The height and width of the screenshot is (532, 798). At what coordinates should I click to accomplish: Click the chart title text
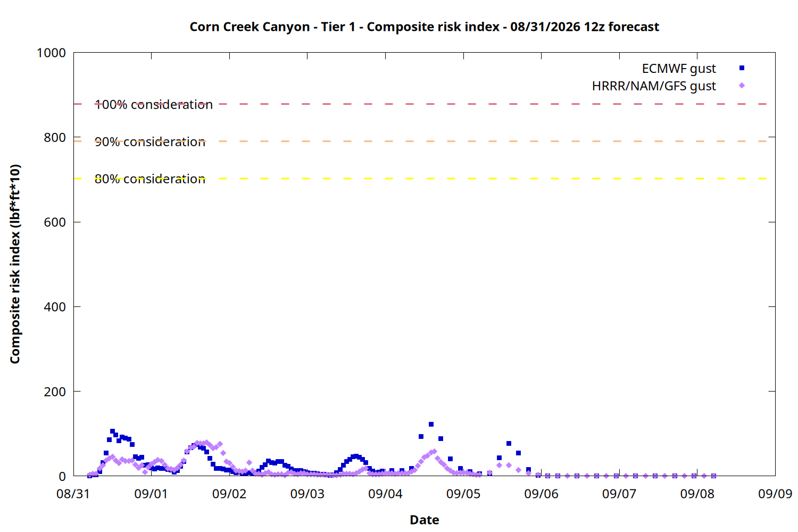(x=424, y=27)
